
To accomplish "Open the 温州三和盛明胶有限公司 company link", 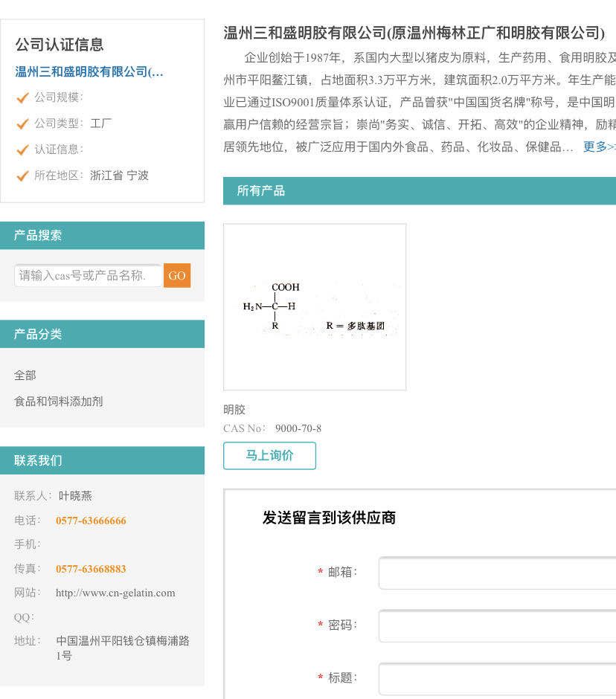I will coord(89,72).
